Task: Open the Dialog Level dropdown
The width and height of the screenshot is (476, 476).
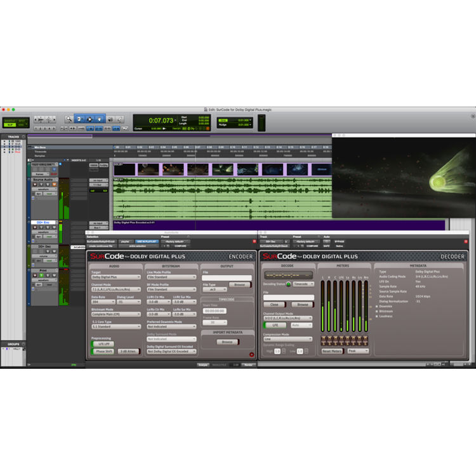Action: pos(129,302)
